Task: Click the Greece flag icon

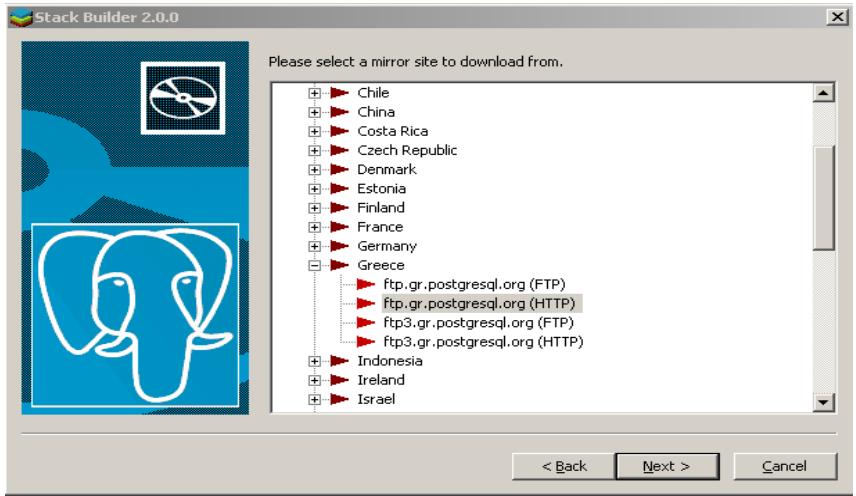Action: click(x=340, y=265)
